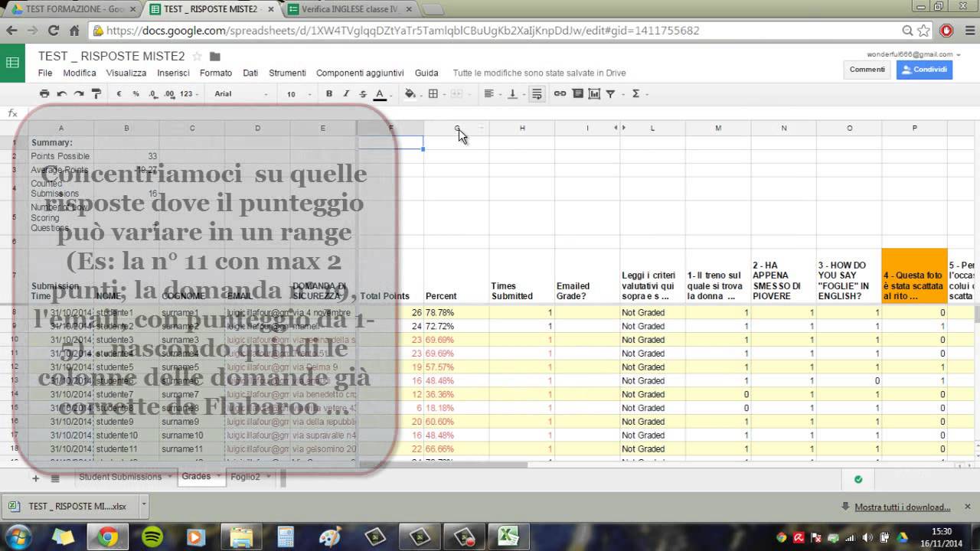Open the fill color picker
This screenshot has height=551, width=980.
(x=411, y=93)
